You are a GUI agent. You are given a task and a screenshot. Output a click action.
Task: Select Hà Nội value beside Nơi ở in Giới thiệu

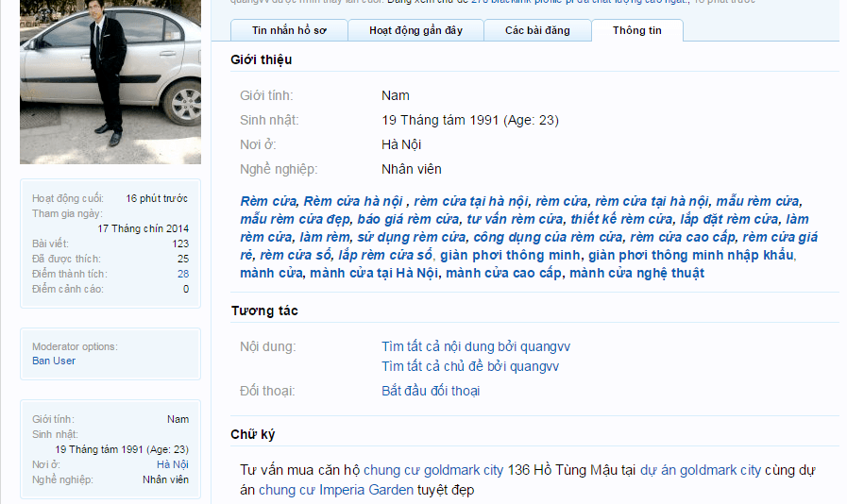pos(401,144)
